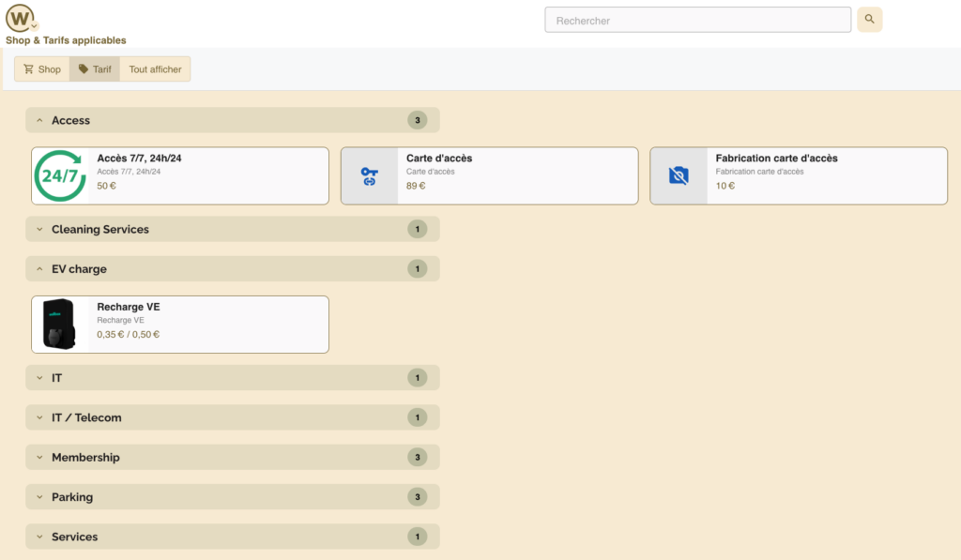Click the magnifier search button
This screenshot has height=560, width=961.
point(869,20)
